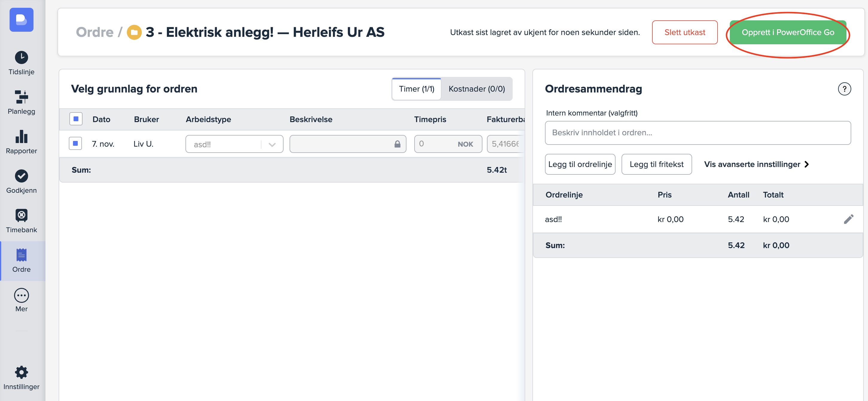Expand the asd!! Arbeidstype dropdown
Viewport: 868px width, 401px height.
(x=272, y=144)
